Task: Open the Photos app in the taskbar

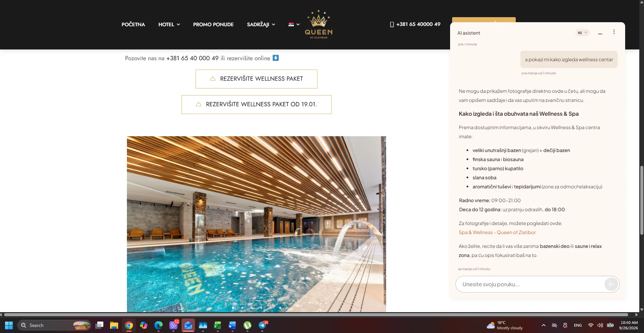Action: click(x=203, y=325)
